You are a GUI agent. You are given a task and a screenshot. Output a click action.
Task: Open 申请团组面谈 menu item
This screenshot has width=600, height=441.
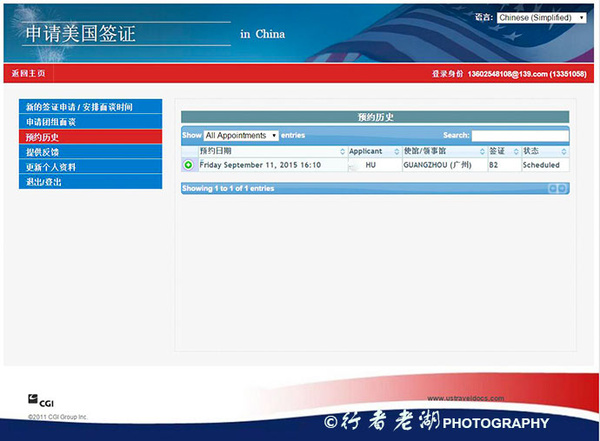click(x=91, y=122)
